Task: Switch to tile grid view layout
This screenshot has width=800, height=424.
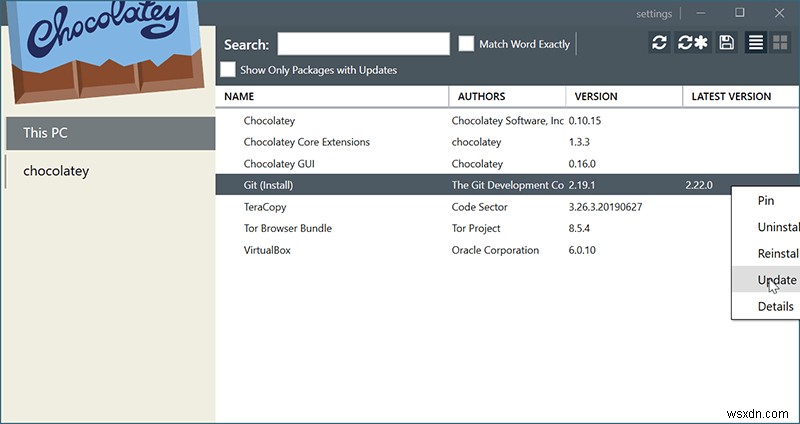Action: (780, 43)
